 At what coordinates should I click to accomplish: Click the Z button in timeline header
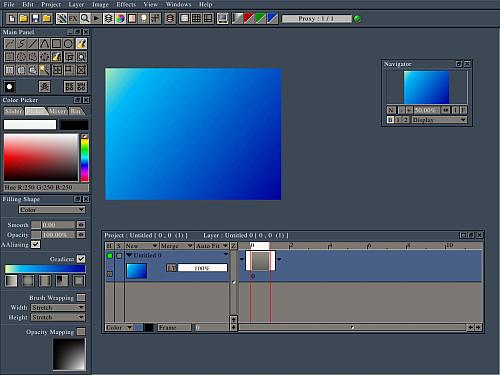pos(233,246)
